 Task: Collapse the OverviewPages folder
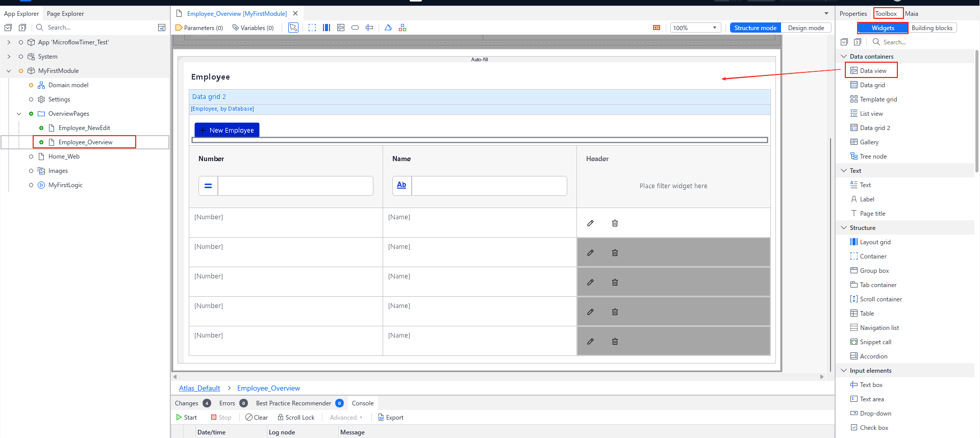tap(19, 114)
